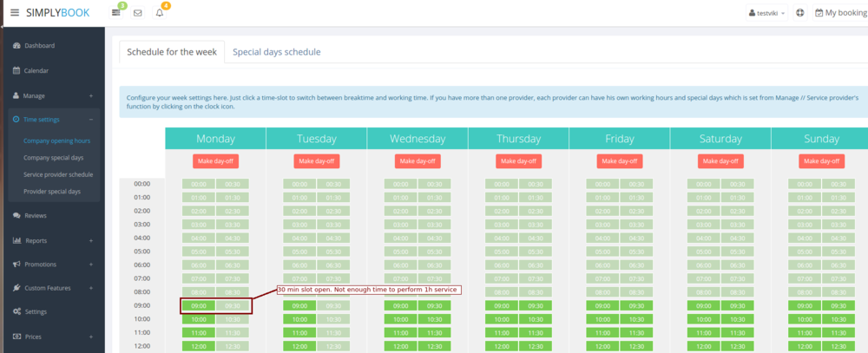
Task: Click the Sunday 12:00 green slot
Action: 805,347
